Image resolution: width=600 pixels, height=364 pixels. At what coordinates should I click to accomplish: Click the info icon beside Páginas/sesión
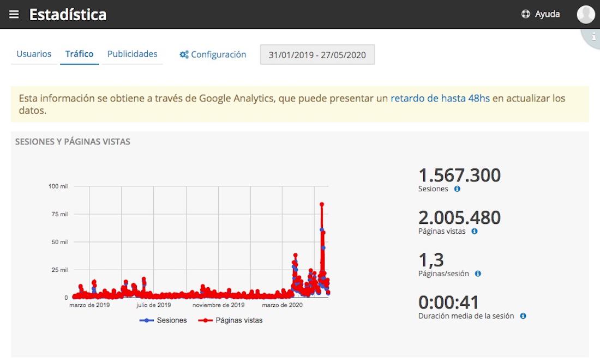tap(478, 274)
